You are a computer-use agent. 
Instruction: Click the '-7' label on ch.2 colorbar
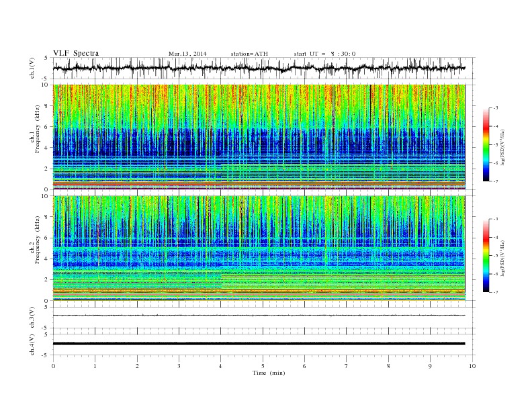coord(495,292)
